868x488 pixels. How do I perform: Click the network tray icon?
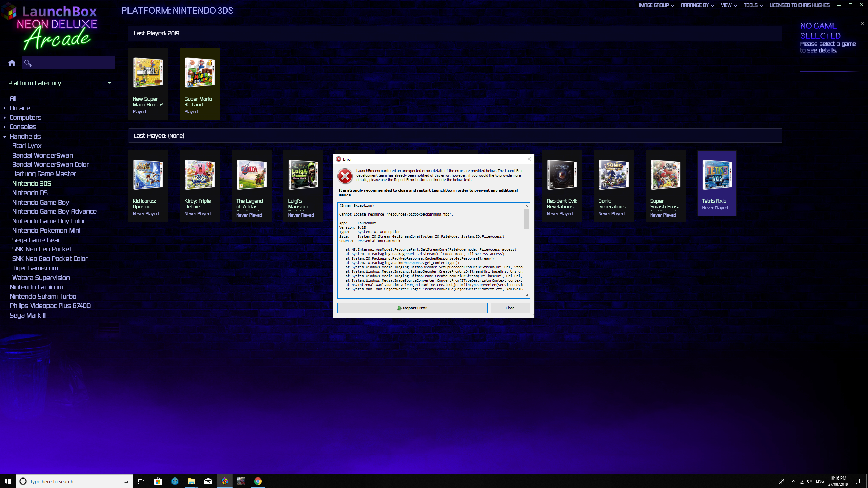[x=802, y=481]
